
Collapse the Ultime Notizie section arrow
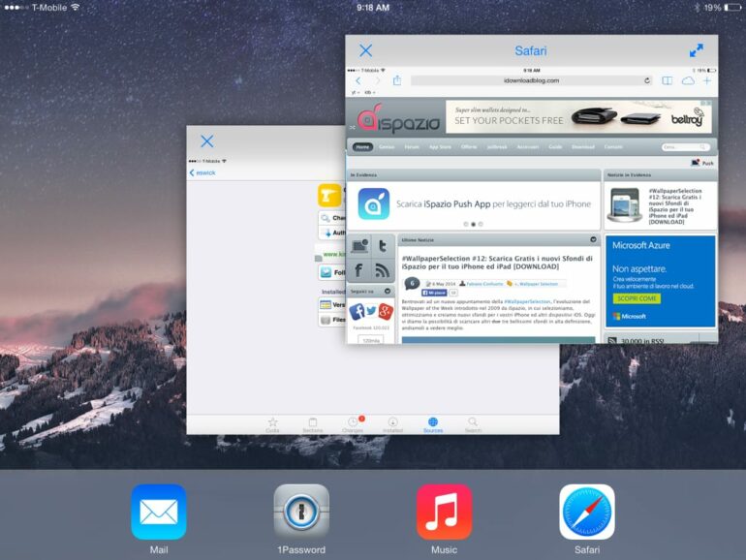coord(593,238)
